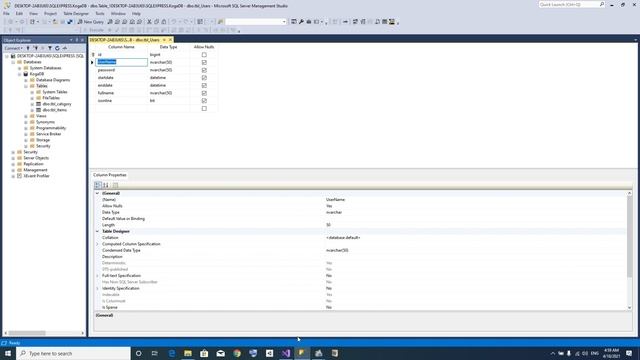640x360 pixels.
Task: Open Windows Start menu
Action: [8, 353]
